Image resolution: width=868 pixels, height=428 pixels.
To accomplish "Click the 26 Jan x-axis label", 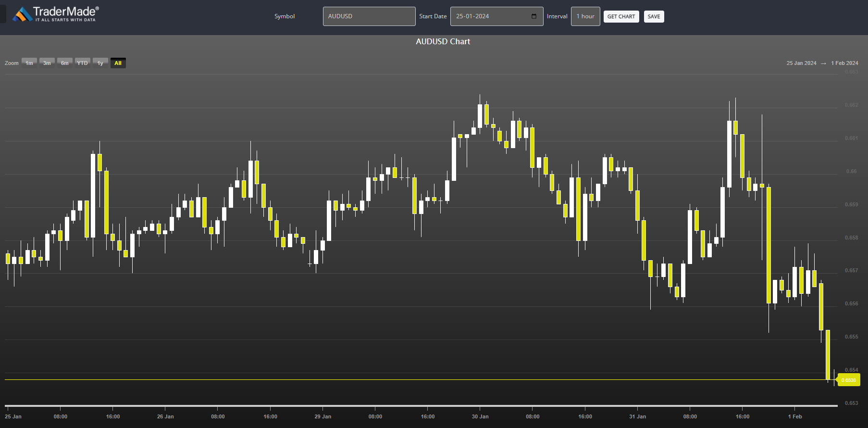I will point(165,416).
